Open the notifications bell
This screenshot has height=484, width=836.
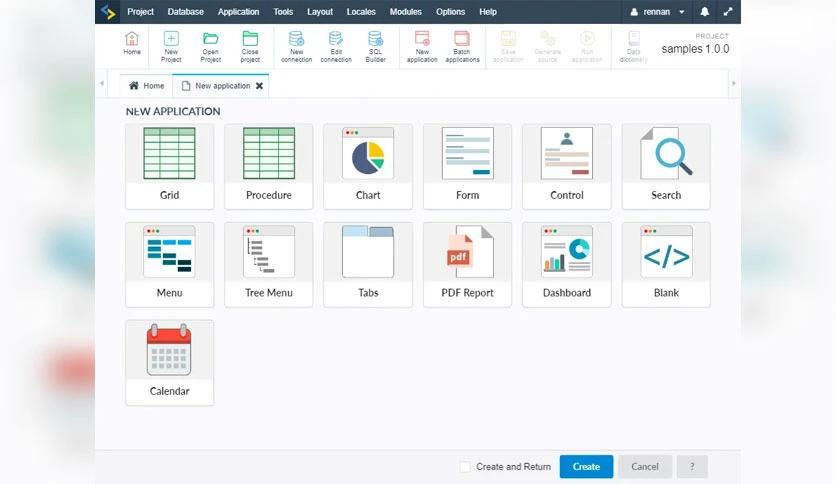click(704, 12)
